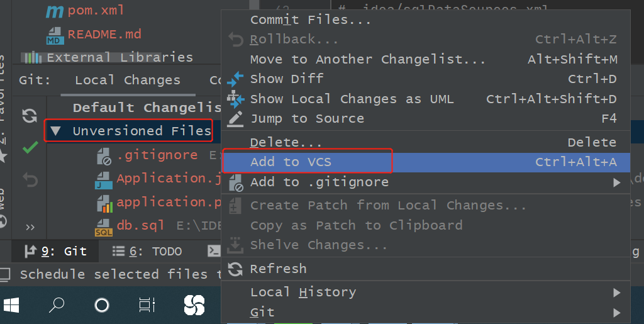The width and height of the screenshot is (644, 324).
Task: Click the Refresh icon in Git toolbar
Action: click(30, 115)
